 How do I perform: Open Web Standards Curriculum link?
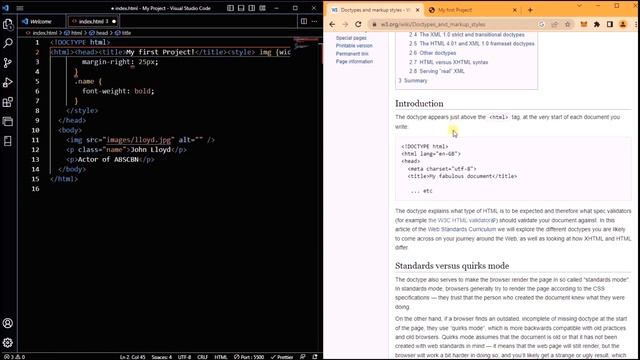click(x=462, y=229)
